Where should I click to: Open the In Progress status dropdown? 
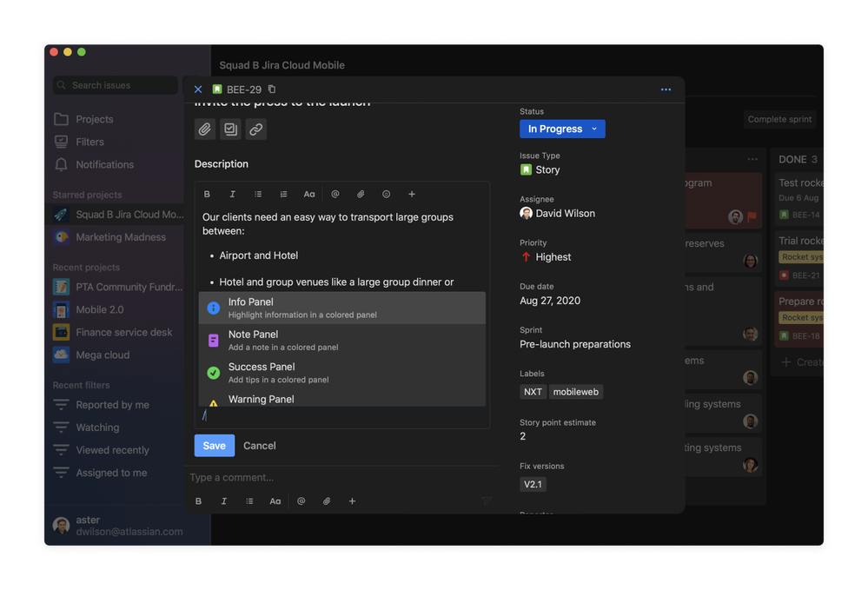point(562,129)
